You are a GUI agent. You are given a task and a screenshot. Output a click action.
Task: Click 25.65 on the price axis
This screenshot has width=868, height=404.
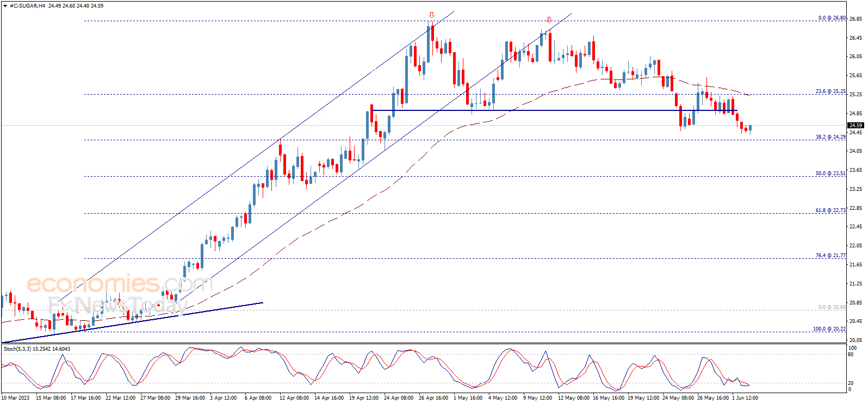tap(855, 76)
